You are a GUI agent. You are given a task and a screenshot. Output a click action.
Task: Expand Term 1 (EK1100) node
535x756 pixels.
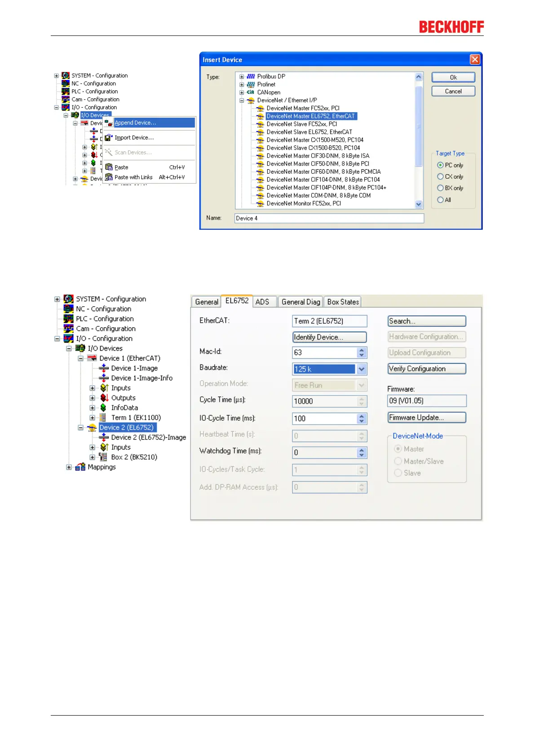tap(92, 418)
